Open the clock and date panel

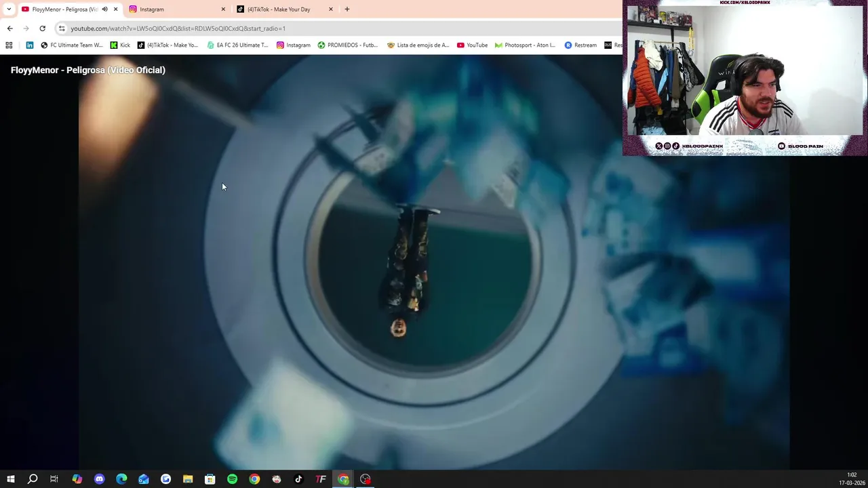850,479
